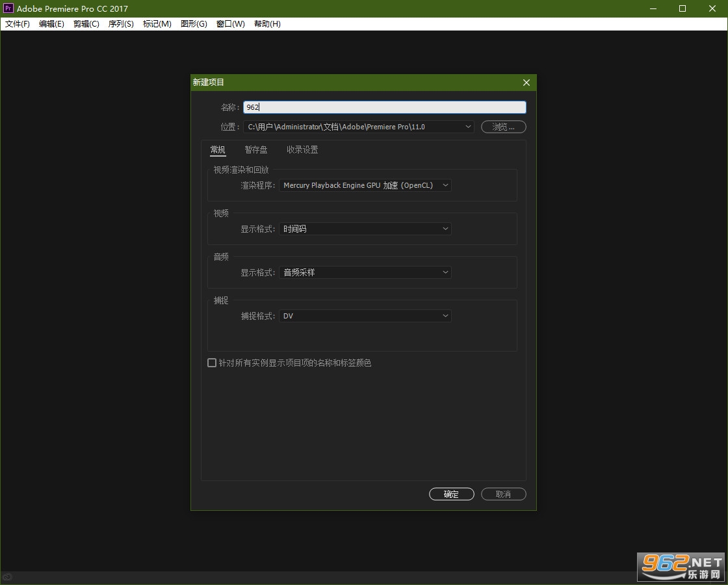The height and width of the screenshot is (585, 728).
Task: Cancel with the 取消 button
Action: (503, 494)
